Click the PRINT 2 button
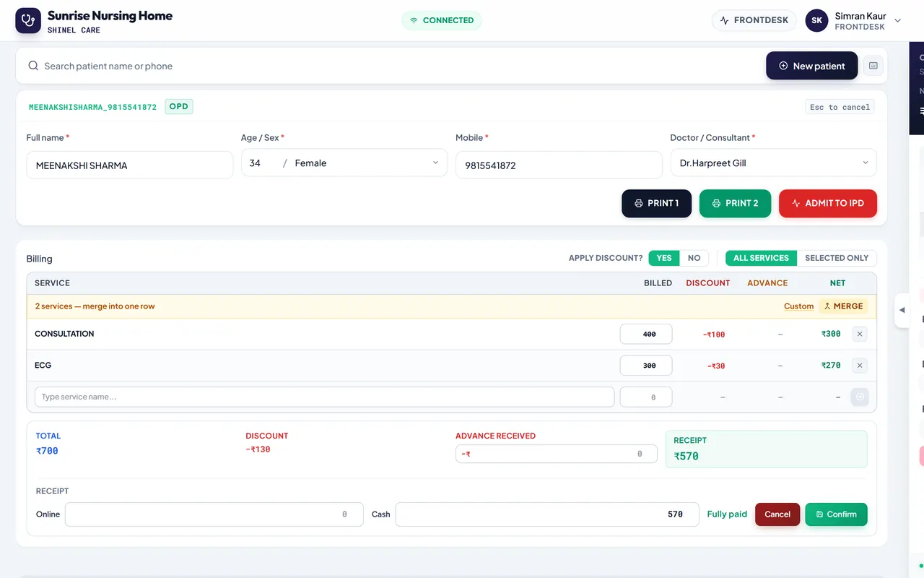The width and height of the screenshot is (924, 578). click(x=735, y=204)
